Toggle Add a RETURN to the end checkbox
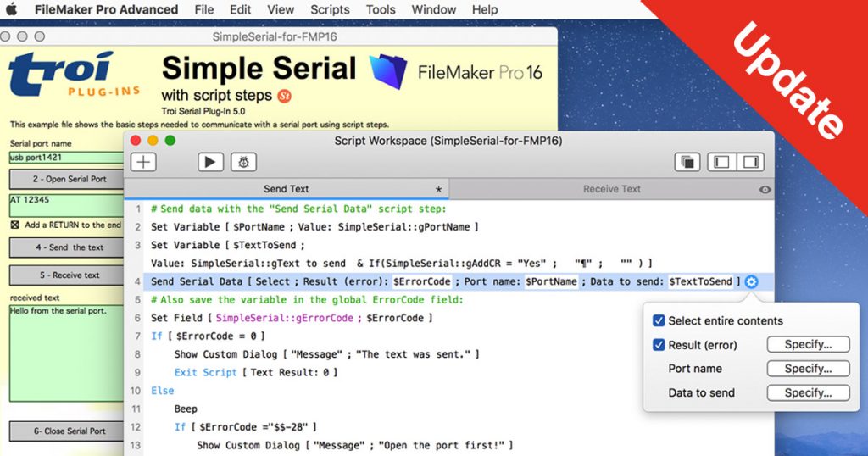Image resolution: width=868 pixels, height=456 pixels. pos(15,225)
